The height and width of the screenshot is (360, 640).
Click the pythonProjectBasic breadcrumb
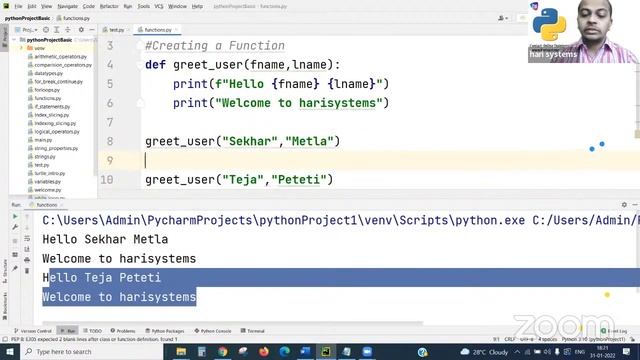coord(27,18)
